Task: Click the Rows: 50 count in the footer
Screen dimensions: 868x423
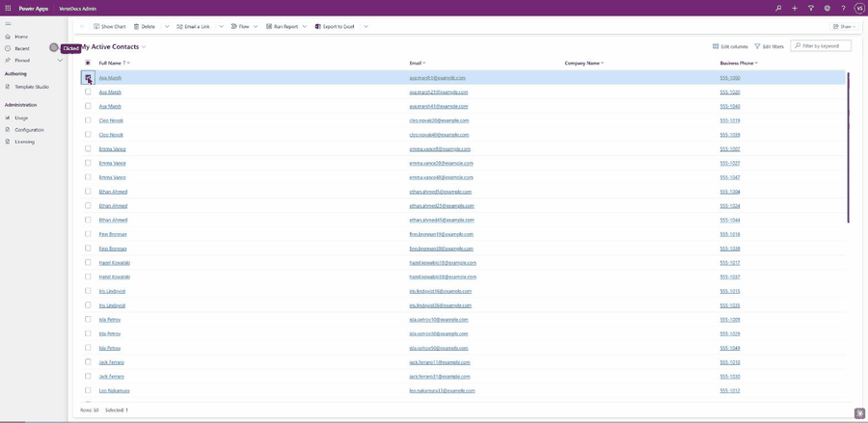Action: (x=89, y=410)
